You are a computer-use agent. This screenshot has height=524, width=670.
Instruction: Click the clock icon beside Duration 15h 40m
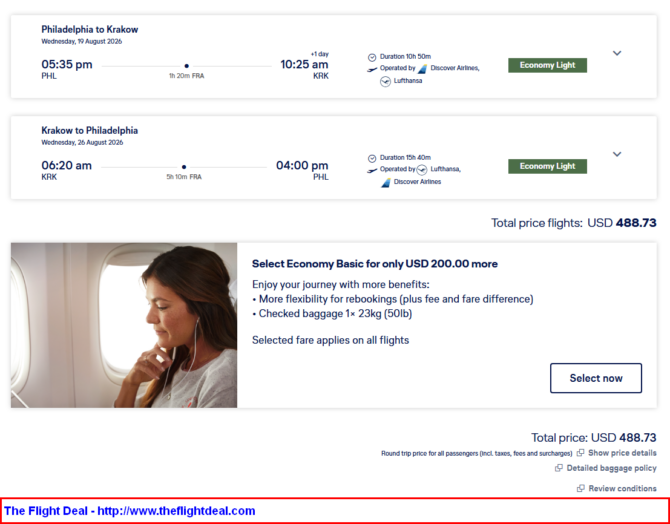click(372, 158)
